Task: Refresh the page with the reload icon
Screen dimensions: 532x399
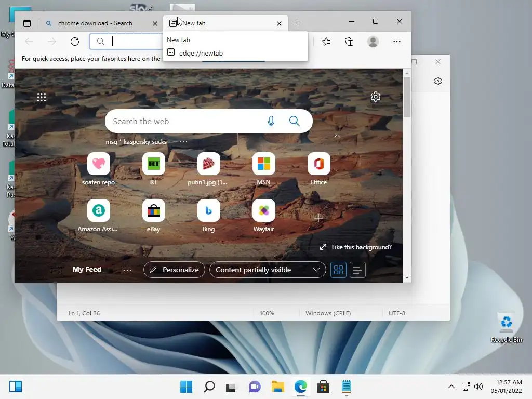Action: coord(75,42)
